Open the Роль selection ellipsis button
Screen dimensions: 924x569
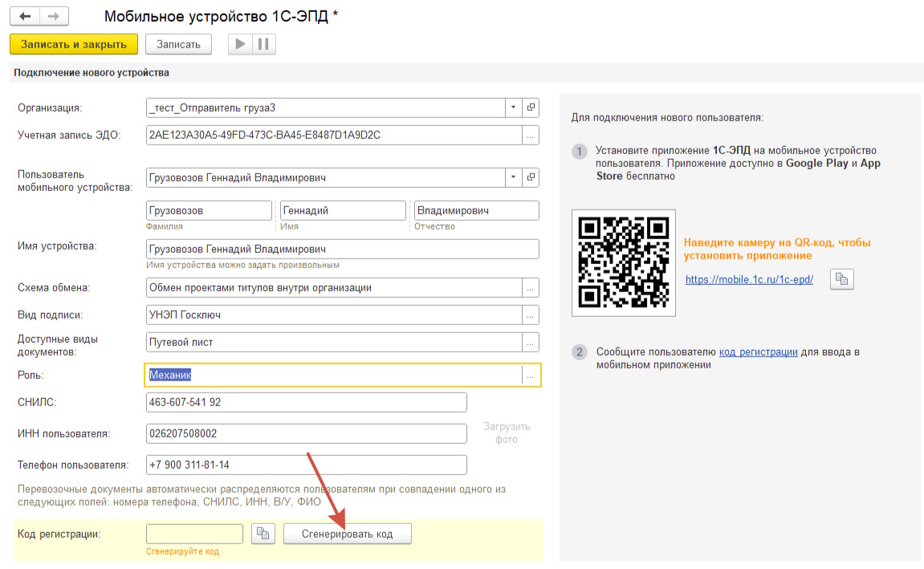tap(531, 376)
